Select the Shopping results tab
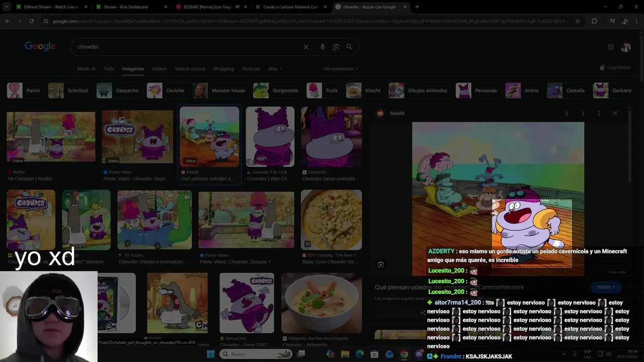 pos(223,68)
